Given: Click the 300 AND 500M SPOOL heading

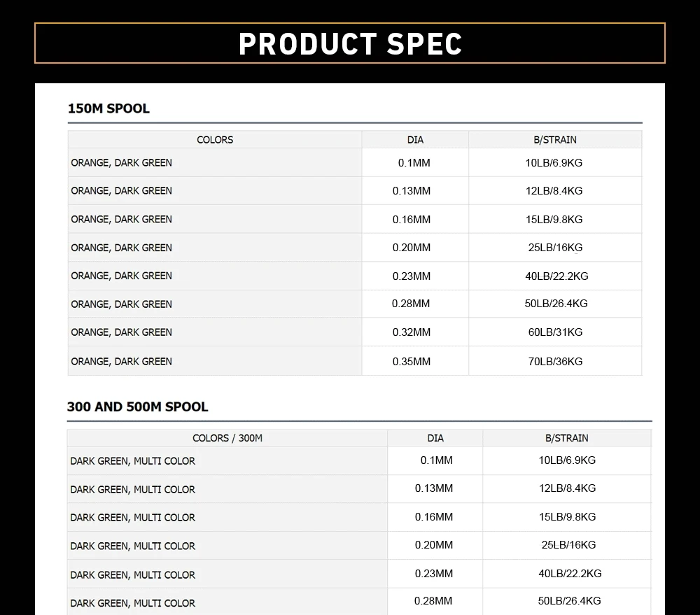Looking at the screenshot, I should (138, 407).
